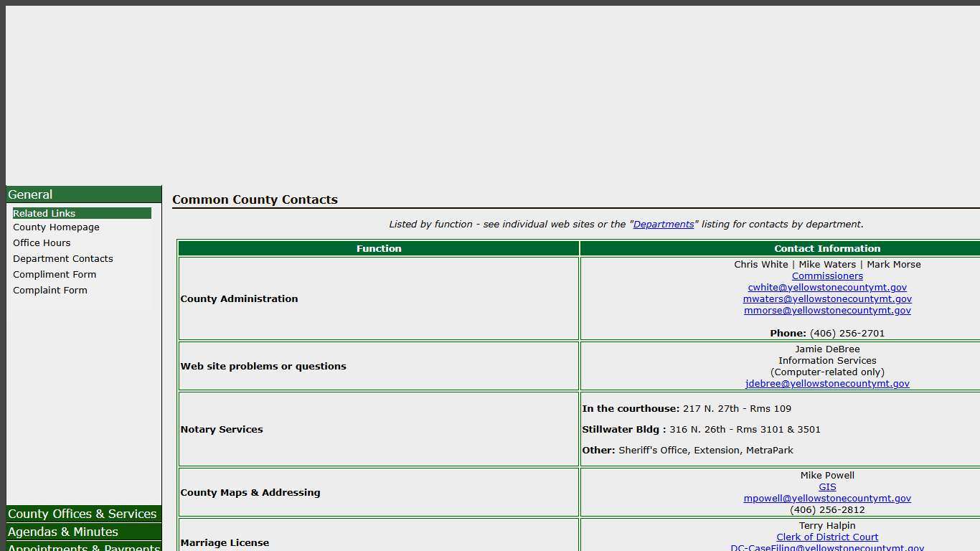Viewport: 980px width, 551px height.
Task: Open the County Homepage link
Action: 56,227
